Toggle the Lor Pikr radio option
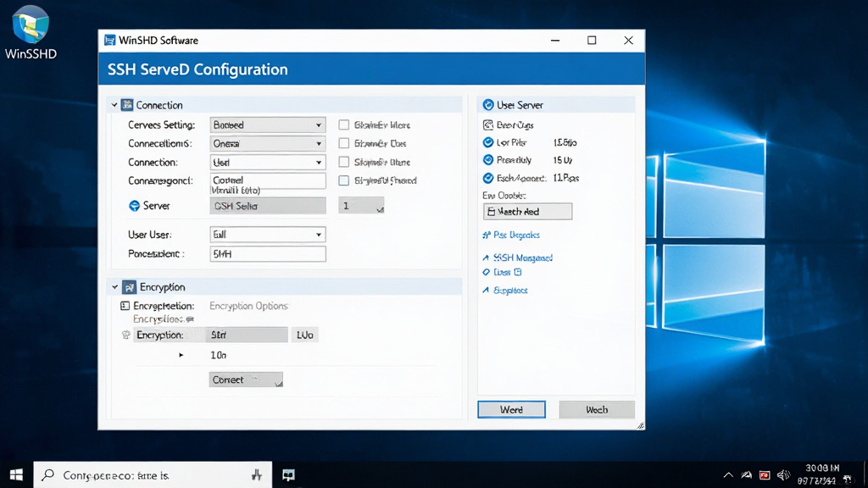This screenshot has height=488, width=868. pos(487,142)
